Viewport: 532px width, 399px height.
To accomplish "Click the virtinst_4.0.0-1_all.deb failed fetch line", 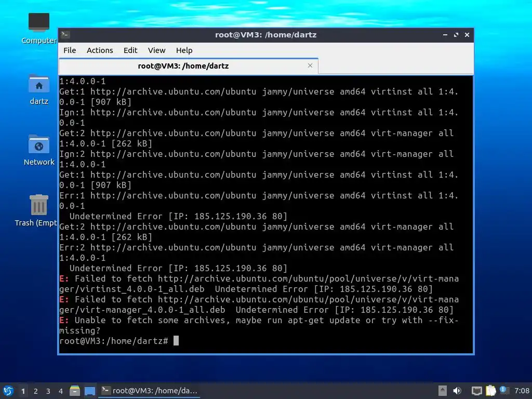I will pos(259,284).
